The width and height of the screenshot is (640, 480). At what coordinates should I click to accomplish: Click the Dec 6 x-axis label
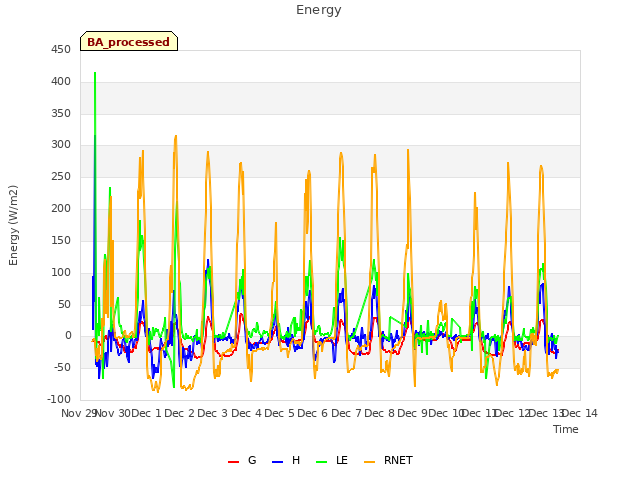tap(313, 413)
